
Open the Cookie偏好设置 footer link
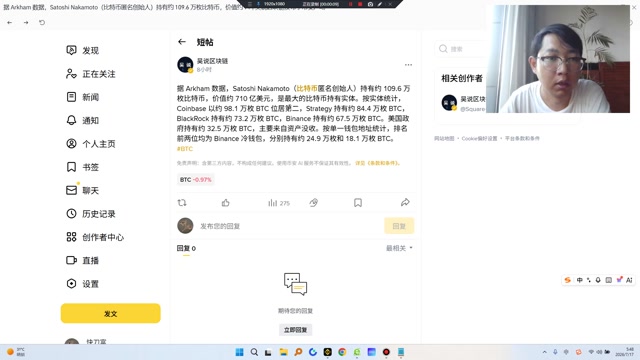click(479, 138)
